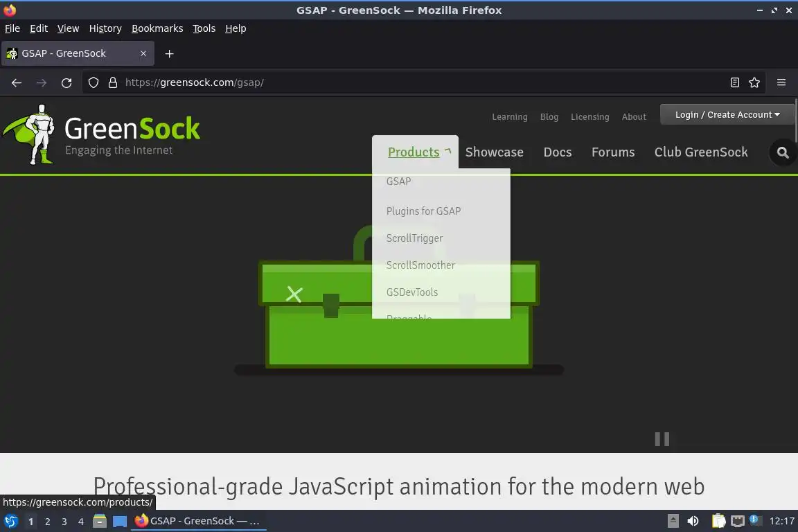The width and height of the screenshot is (798, 532).
Task: Open the Learning link
Action: tap(509, 116)
